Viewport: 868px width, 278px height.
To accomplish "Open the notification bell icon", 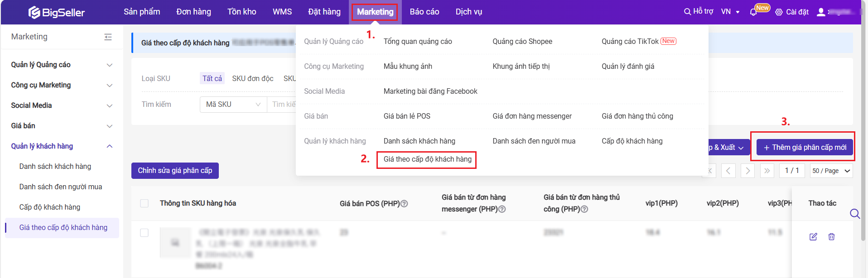I will [x=753, y=12].
